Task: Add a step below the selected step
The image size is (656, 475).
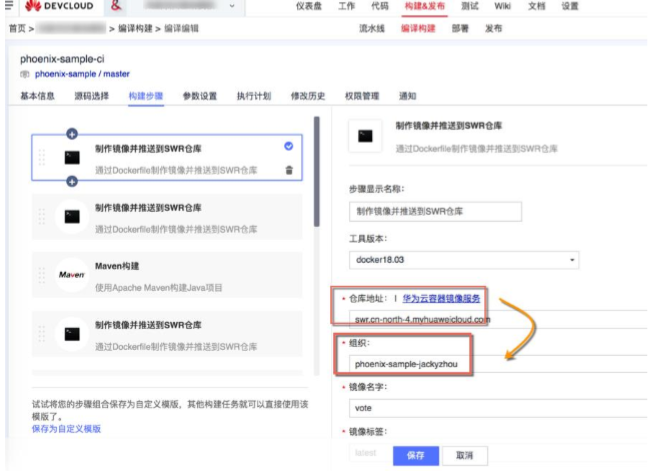Action: [72, 182]
